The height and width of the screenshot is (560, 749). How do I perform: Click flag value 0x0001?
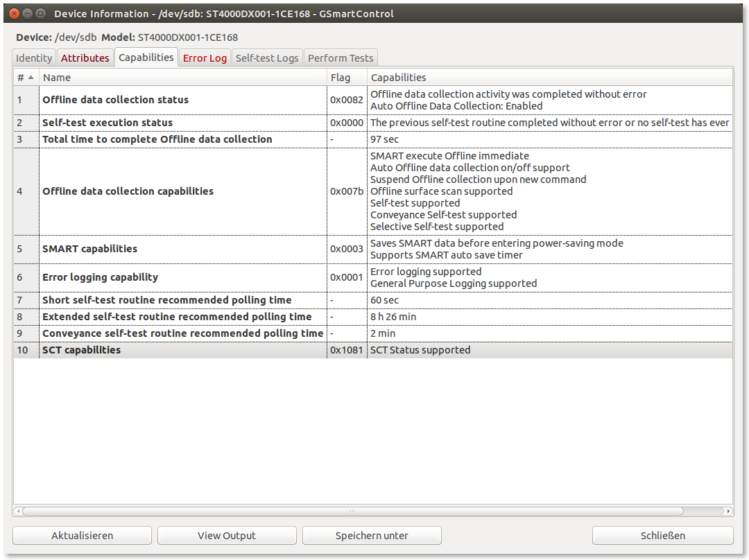347,277
